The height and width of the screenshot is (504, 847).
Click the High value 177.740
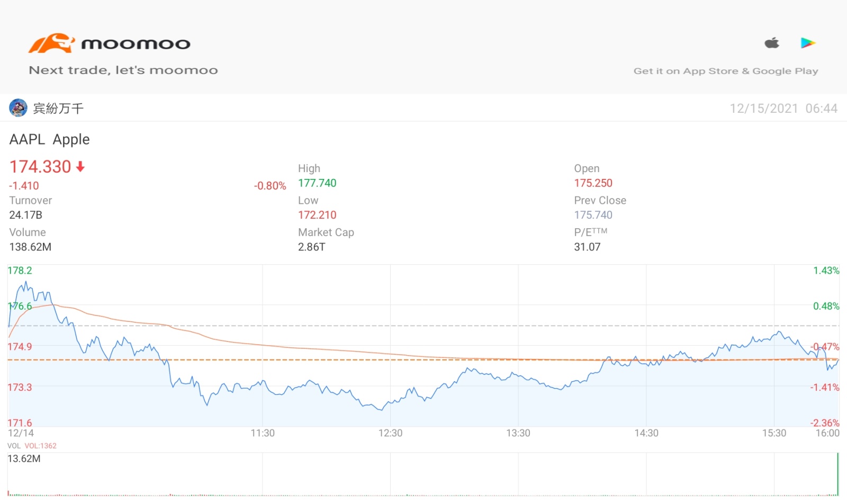tap(317, 183)
